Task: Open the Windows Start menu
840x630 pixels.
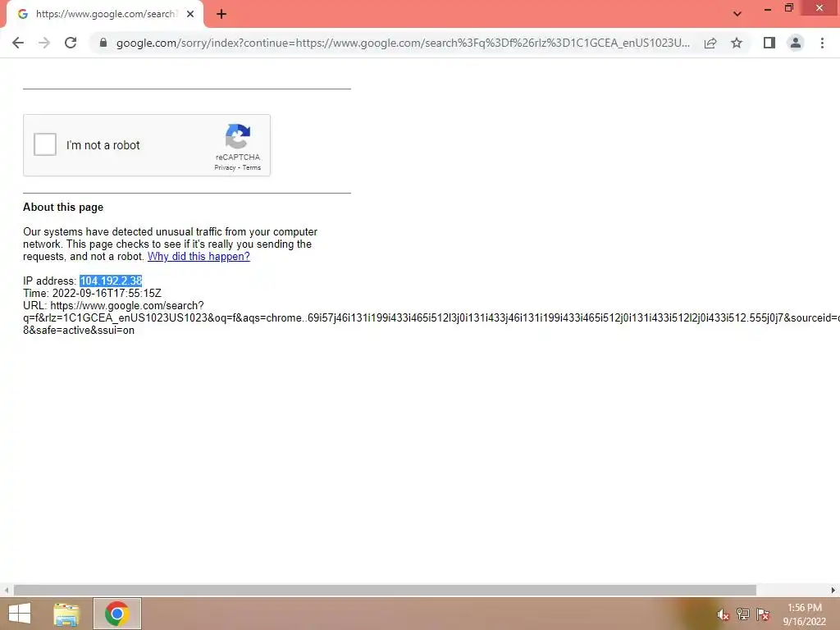Action: click(20, 614)
